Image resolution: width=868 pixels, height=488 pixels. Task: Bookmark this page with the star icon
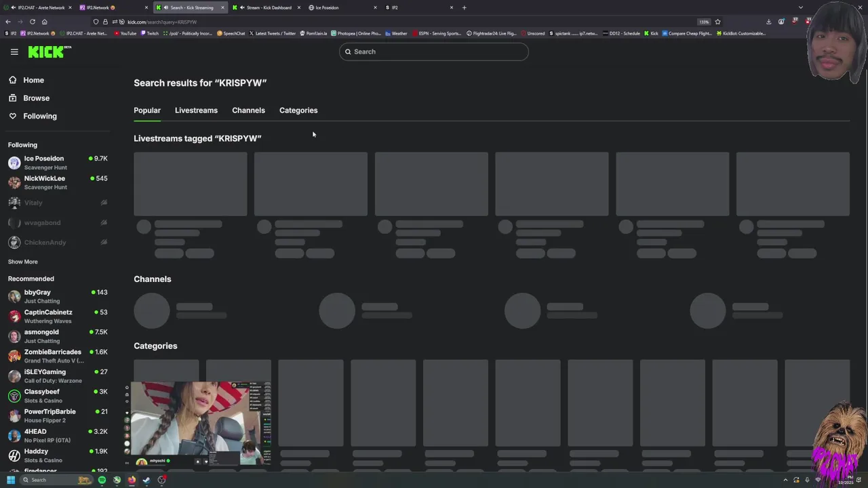(717, 22)
